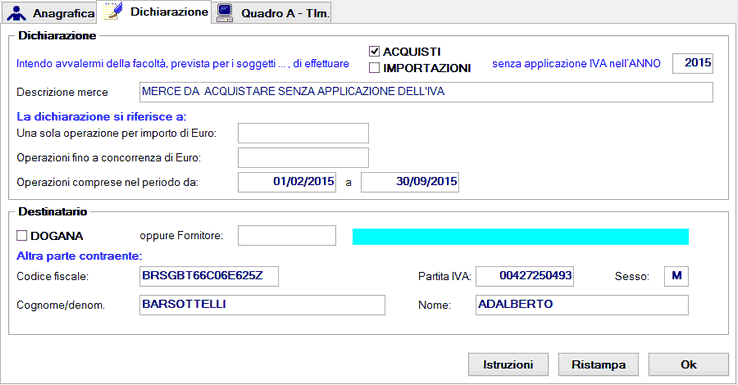
Task: Click the end date field 30/09/2015
Action: [410, 182]
